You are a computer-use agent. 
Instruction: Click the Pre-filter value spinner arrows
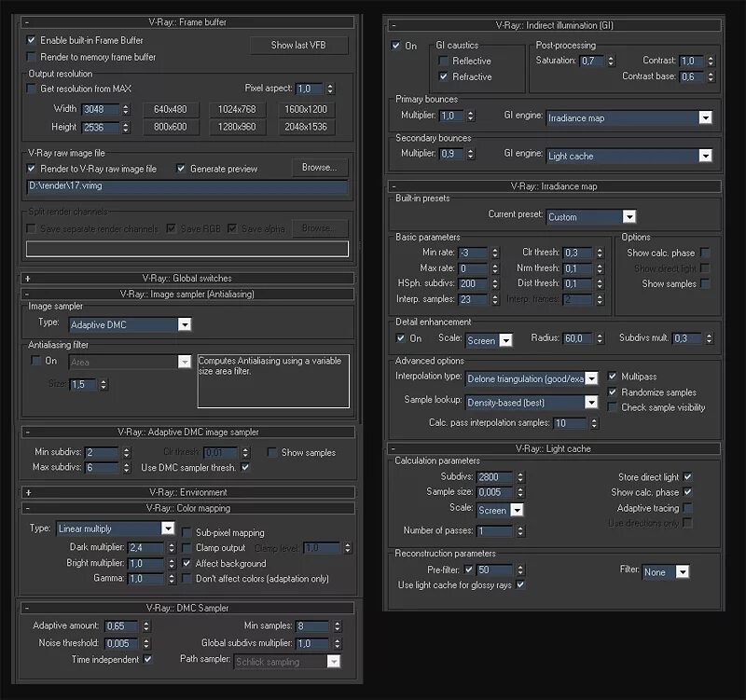coord(520,570)
